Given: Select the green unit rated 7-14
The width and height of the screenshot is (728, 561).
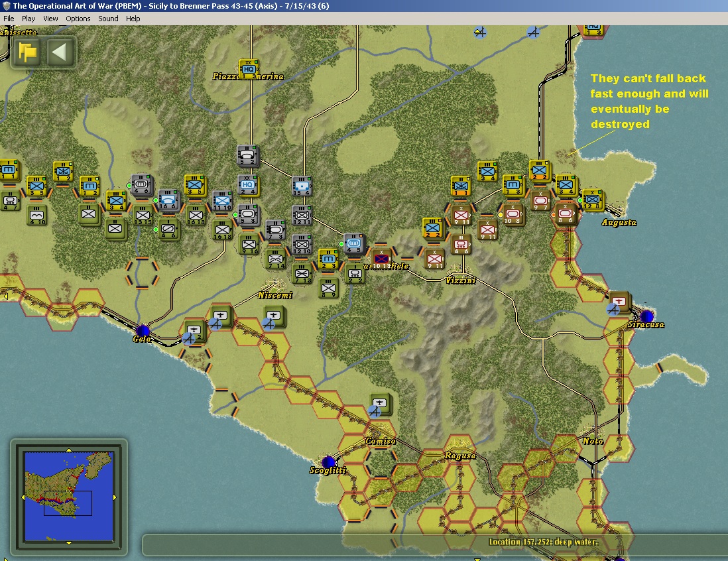Looking at the screenshot, I should [x=276, y=259].
